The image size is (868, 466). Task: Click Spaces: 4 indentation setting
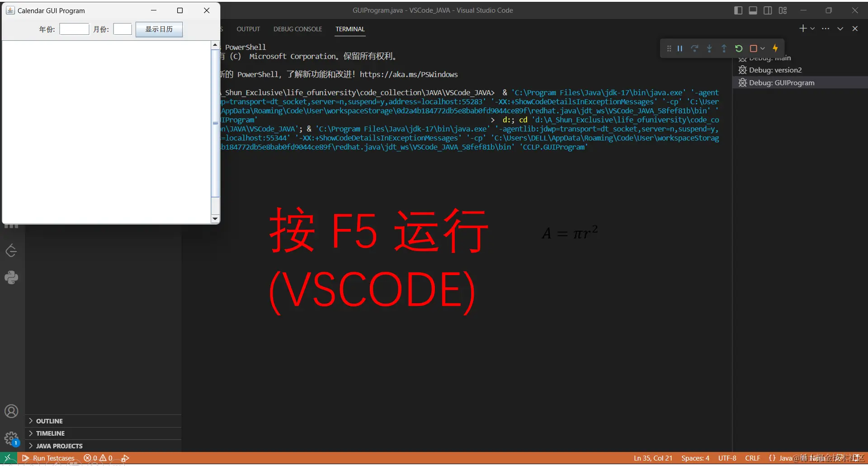pos(695,458)
